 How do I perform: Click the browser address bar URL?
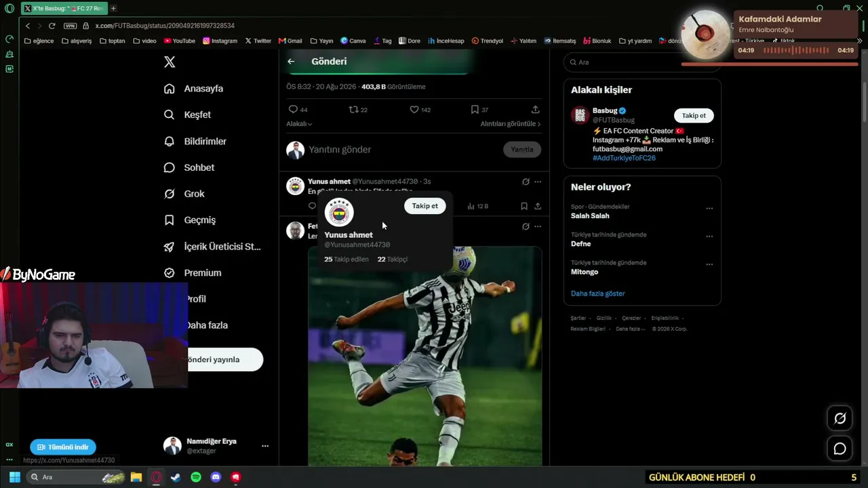pos(165,26)
